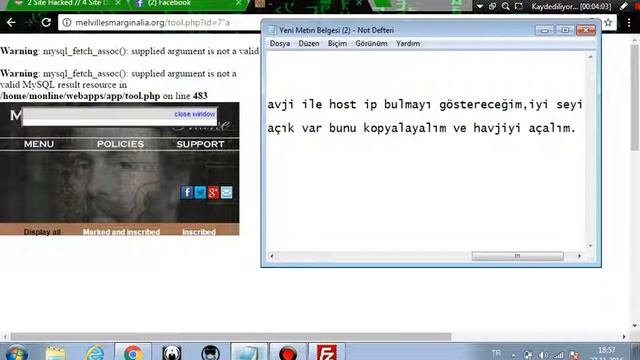This screenshot has height=360, width=640.
Task: Click email envelope icon on webpage
Action: pyautogui.click(x=227, y=192)
